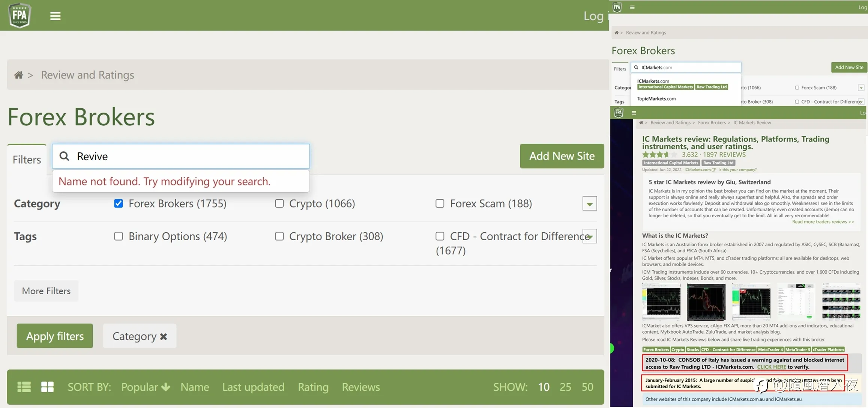Open the Filters tab
The image size is (868, 408).
point(27,160)
